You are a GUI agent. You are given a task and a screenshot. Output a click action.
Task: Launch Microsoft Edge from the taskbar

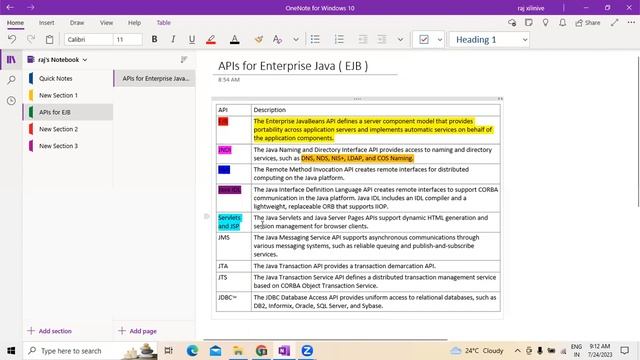click(x=192, y=351)
